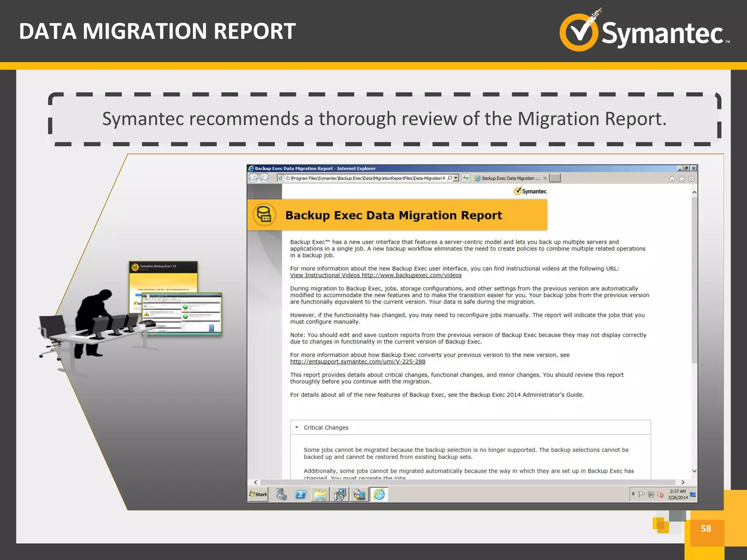Launch Windows PowerShell from the taskbar
The image size is (747, 560).
[301, 494]
